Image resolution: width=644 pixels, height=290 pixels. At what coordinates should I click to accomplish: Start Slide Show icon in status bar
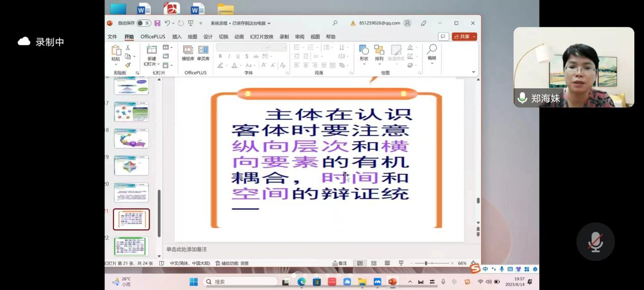point(401,263)
